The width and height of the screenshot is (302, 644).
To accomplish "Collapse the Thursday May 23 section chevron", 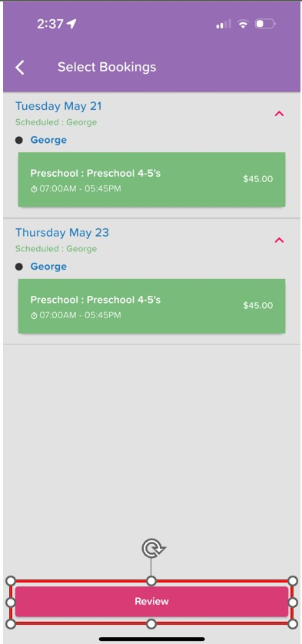I will pyautogui.click(x=279, y=241).
